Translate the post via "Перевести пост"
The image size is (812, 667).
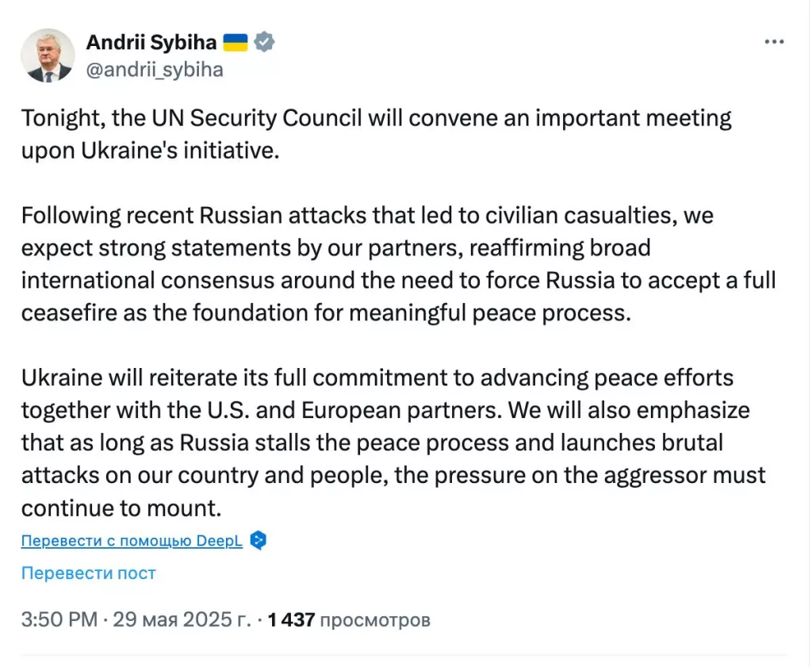(x=88, y=573)
